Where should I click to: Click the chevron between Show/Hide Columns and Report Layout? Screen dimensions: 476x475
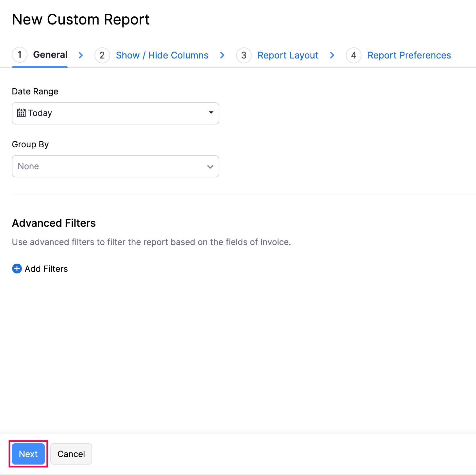pos(222,55)
